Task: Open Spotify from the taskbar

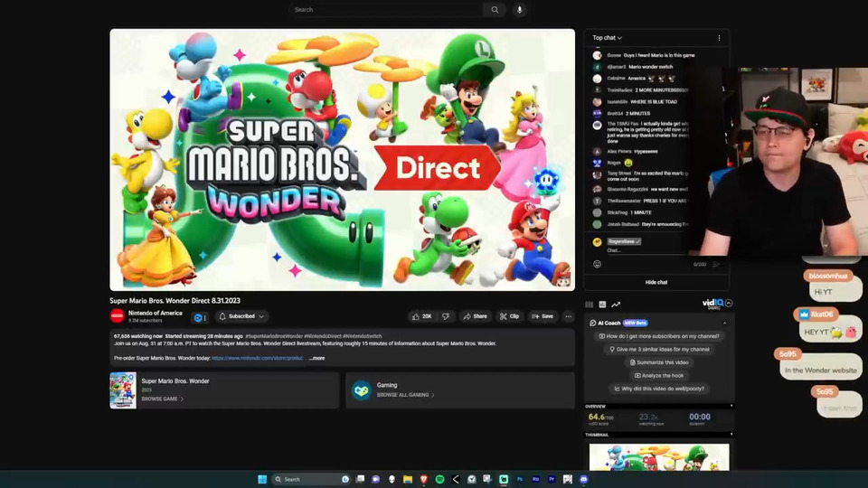Action: pyautogui.click(x=439, y=479)
